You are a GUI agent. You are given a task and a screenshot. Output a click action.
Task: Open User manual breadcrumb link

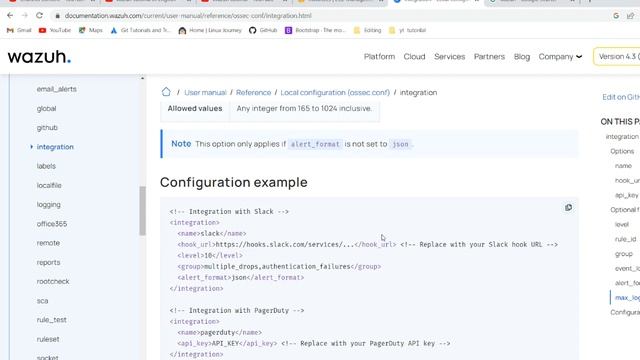click(205, 93)
